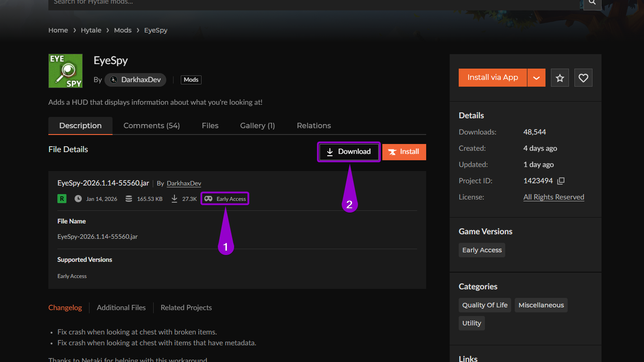Open the Additional Files tab
Screen dimensions: 644x362
[x=121, y=307]
